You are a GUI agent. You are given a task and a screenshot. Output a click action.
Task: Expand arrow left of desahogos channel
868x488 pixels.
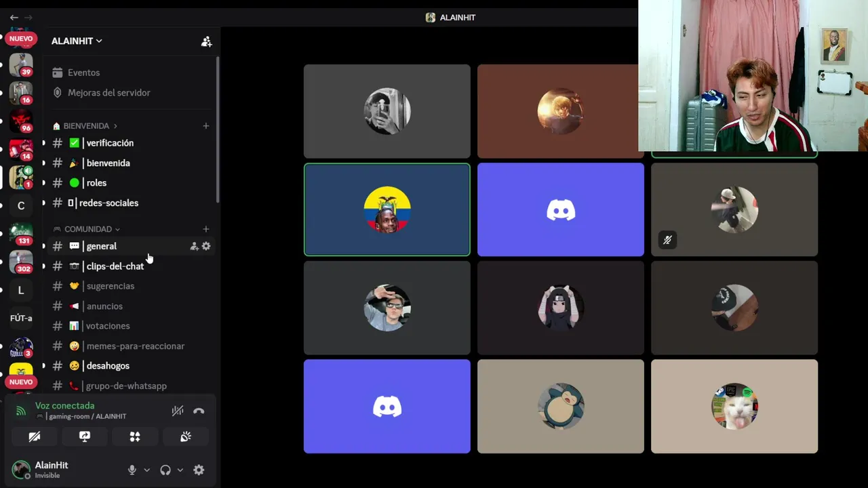[x=43, y=366]
